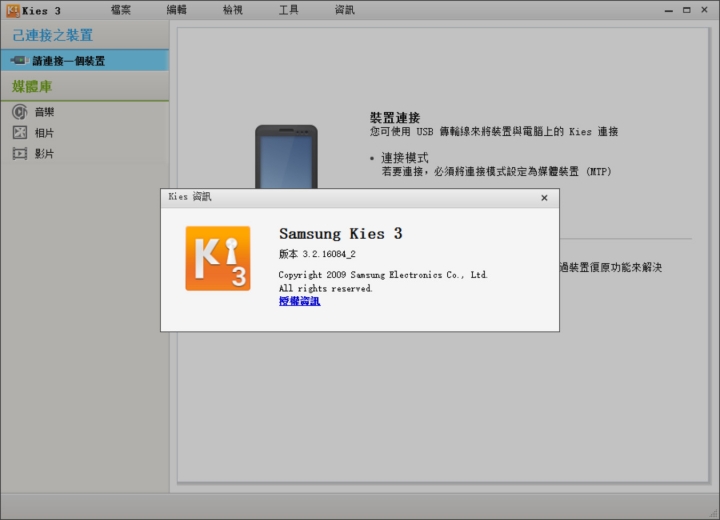The image size is (720, 520).
Task: Click the film icon beside 影片
Action: [x=20, y=153]
